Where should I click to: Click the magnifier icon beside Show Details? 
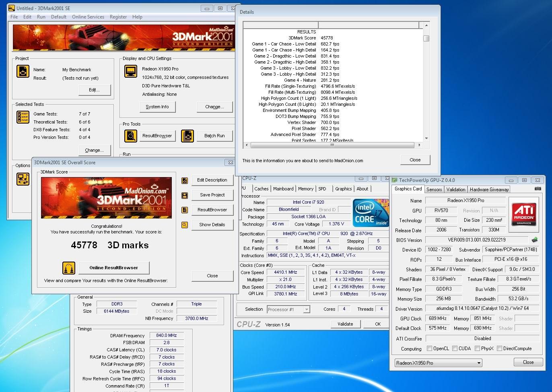[x=185, y=225]
